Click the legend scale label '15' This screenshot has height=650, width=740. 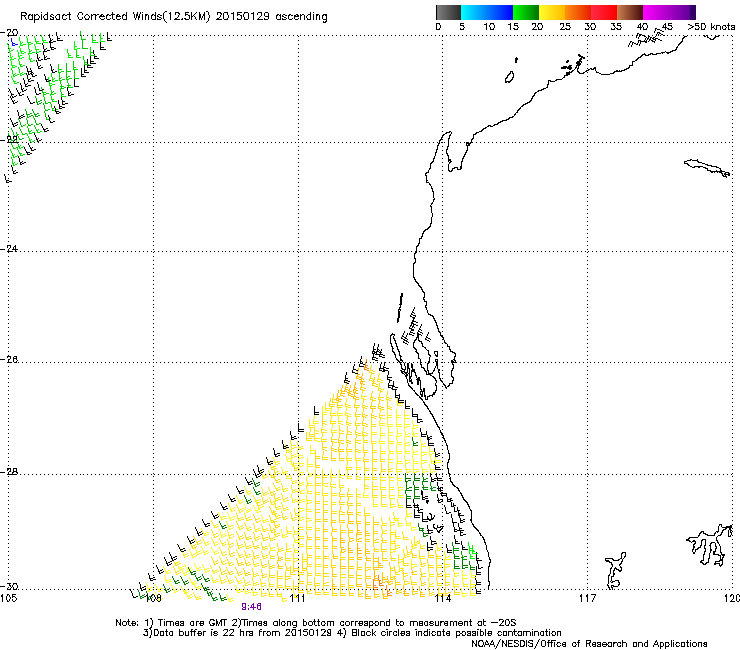513,27
